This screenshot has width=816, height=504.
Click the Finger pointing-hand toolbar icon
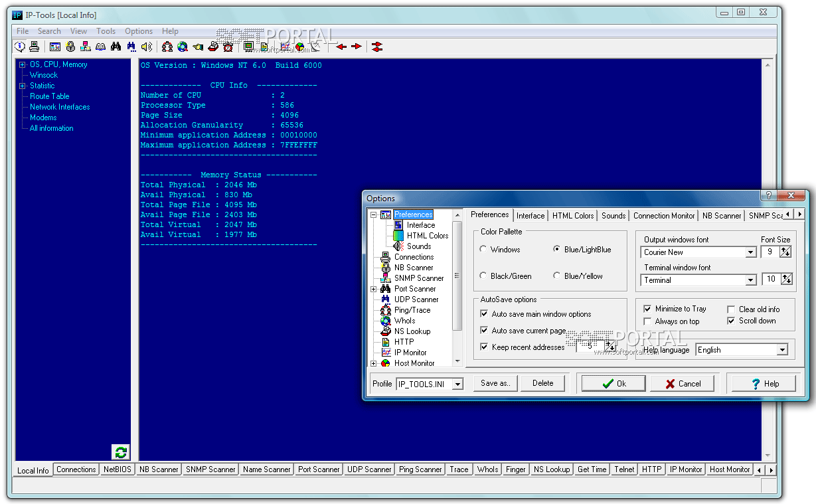(x=198, y=46)
